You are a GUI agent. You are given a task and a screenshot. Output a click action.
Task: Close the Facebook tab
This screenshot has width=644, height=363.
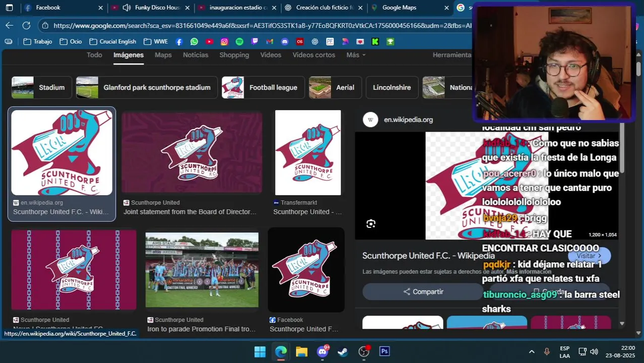pos(100,8)
